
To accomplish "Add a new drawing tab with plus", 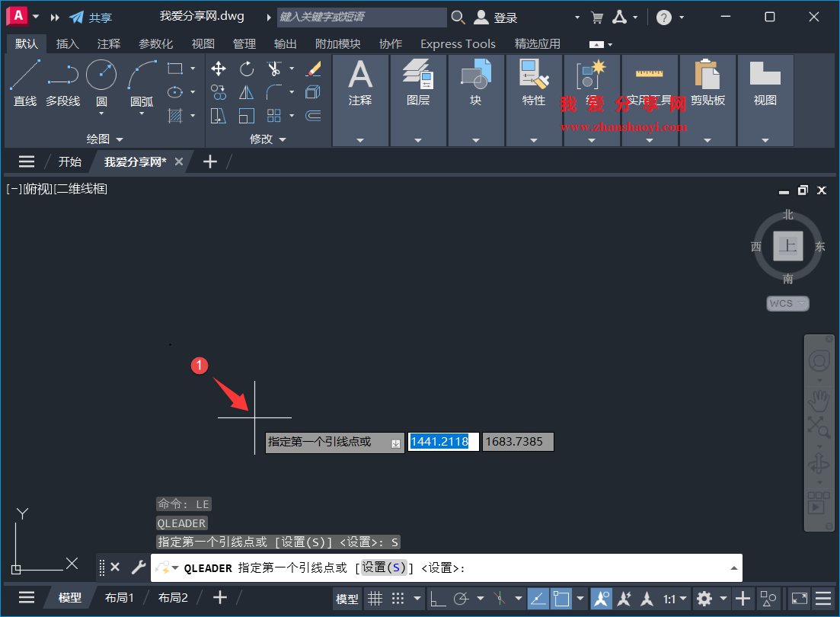I will [x=210, y=162].
